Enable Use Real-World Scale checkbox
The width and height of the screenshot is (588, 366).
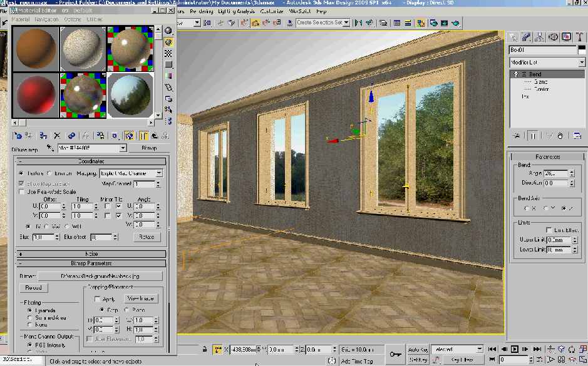(x=22, y=192)
